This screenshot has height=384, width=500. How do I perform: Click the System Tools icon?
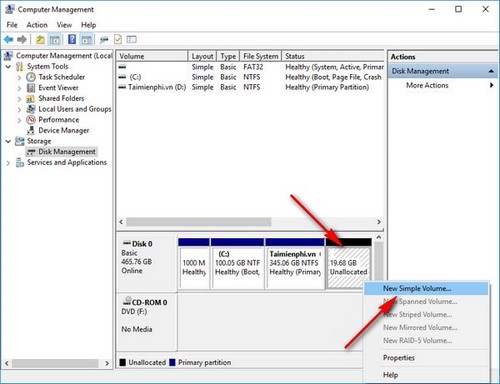click(x=20, y=66)
